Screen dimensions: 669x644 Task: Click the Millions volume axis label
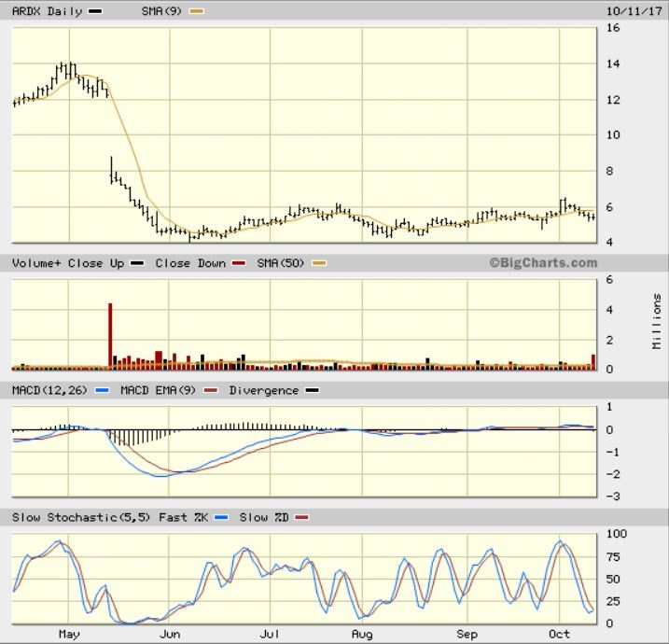point(657,322)
